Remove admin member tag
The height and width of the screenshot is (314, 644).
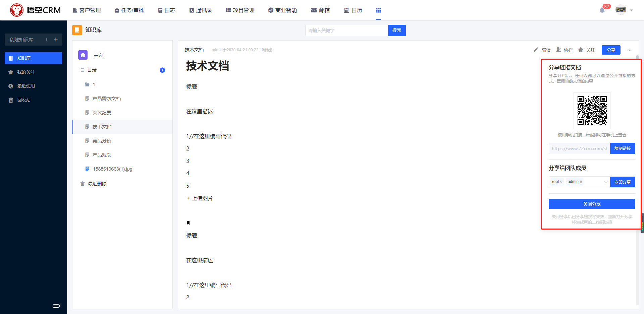pyautogui.click(x=581, y=182)
